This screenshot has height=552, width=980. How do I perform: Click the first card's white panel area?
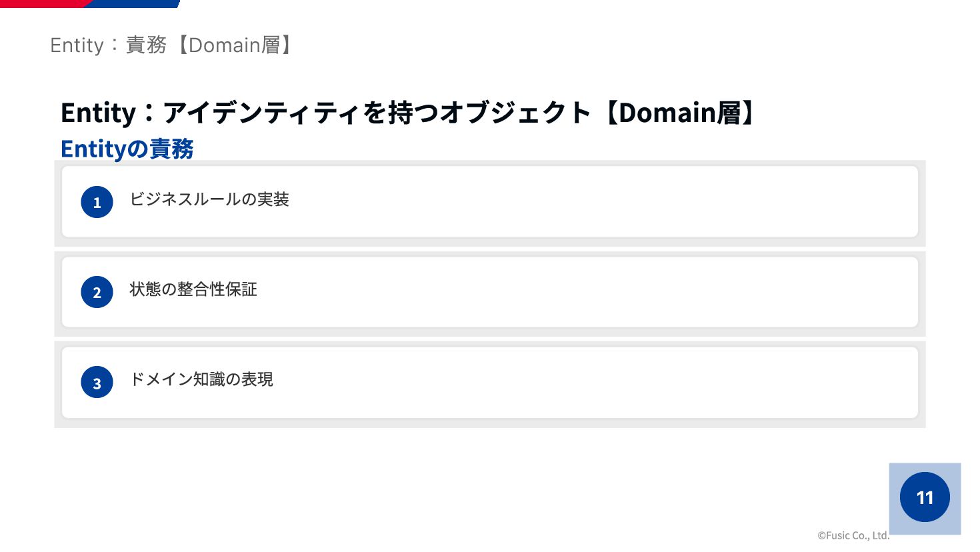coord(490,202)
